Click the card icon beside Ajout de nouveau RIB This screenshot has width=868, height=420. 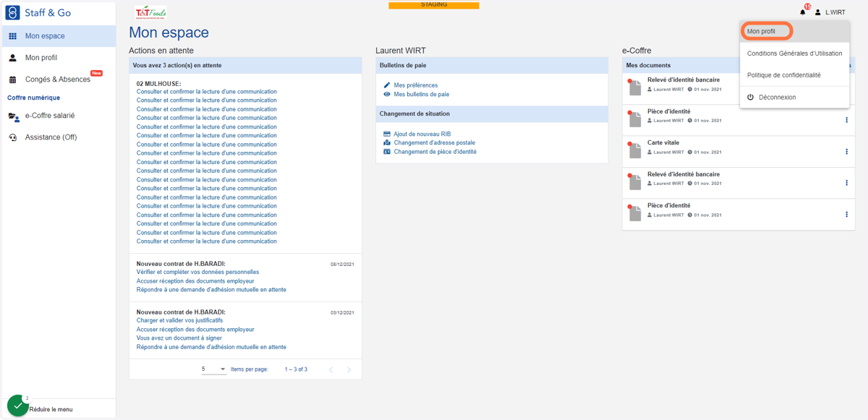tap(387, 134)
